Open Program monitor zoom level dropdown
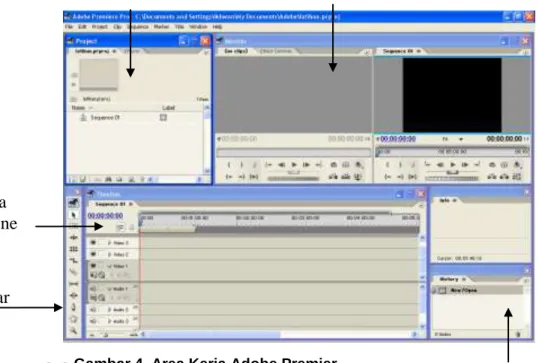This screenshot has height=363, width=539. pyautogui.click(x=461, y=139)
